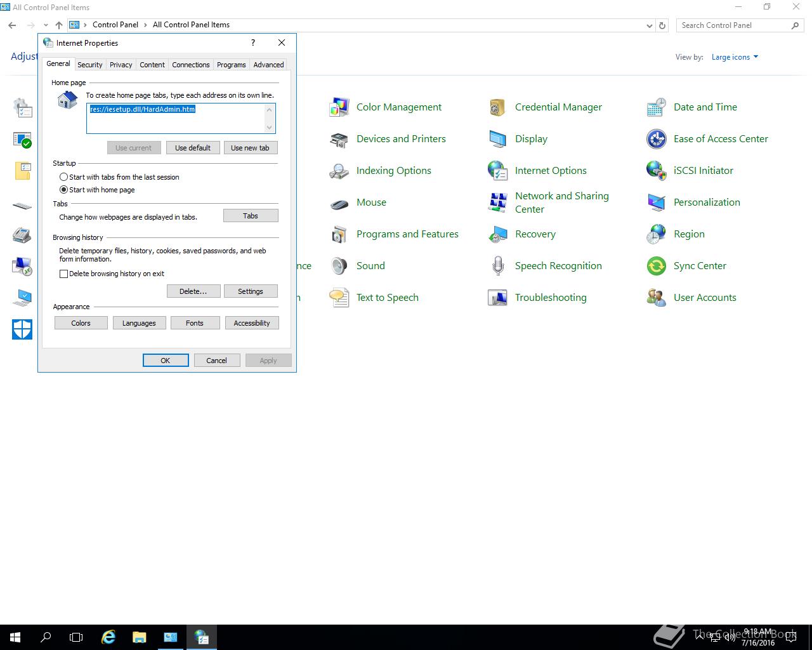Click the Back arrow in Control Panel
This screenshot has width=812, height=650.
click(x=13, y=25)
